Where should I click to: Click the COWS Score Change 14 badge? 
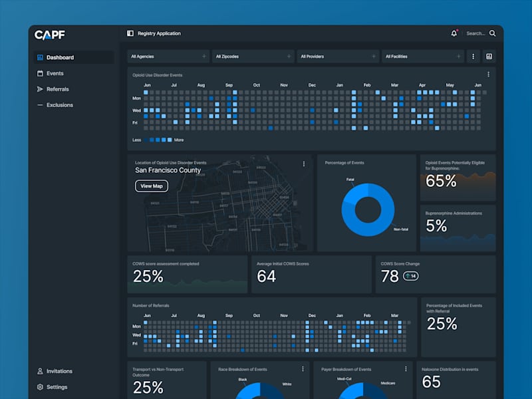[410, 276]
